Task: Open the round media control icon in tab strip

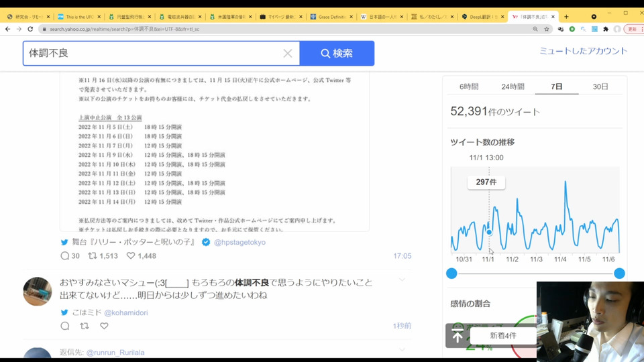Action: [594, 17]
